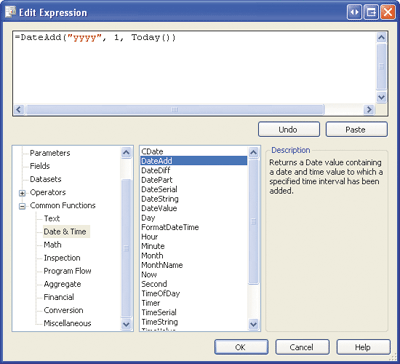
Task: Click the function list scrollbar thumb
Action: tap(253, 222)
